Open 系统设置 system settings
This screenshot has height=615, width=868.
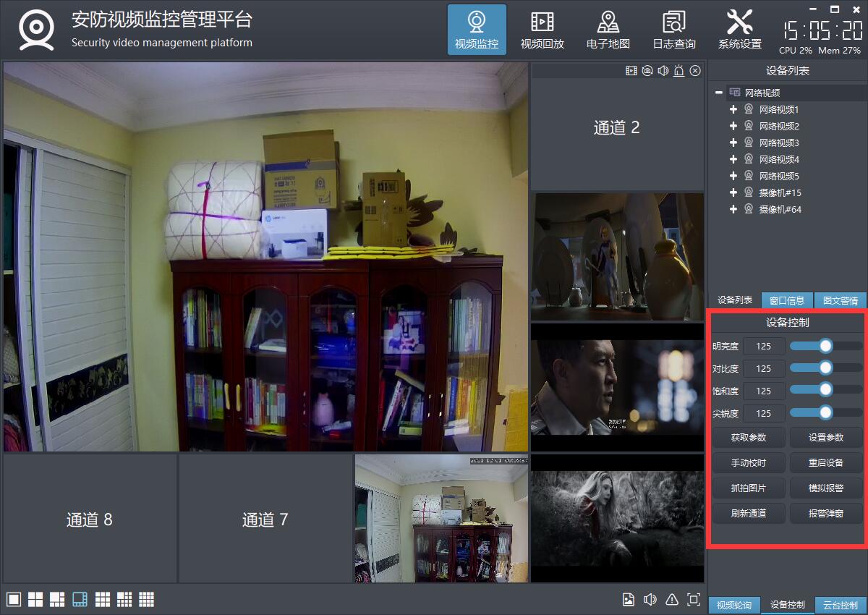(x=739, y=30)
